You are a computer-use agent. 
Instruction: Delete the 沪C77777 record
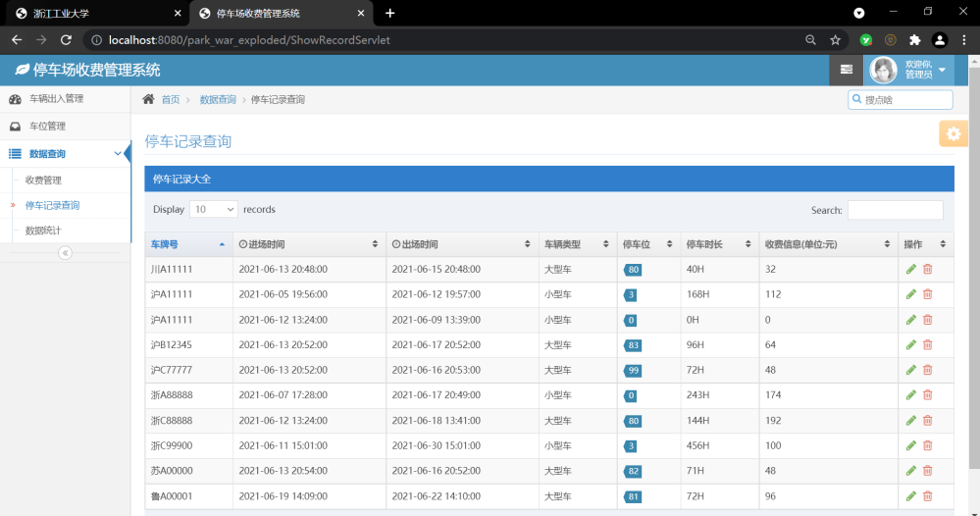(927, 370)
